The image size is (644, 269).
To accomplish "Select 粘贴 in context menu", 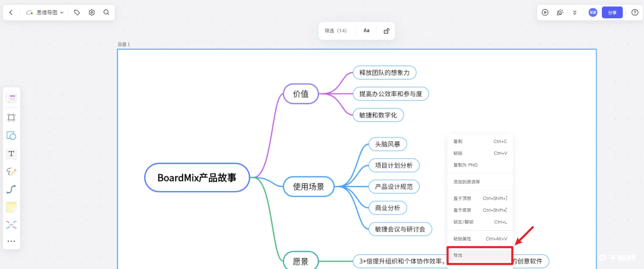I will [480, 153].
